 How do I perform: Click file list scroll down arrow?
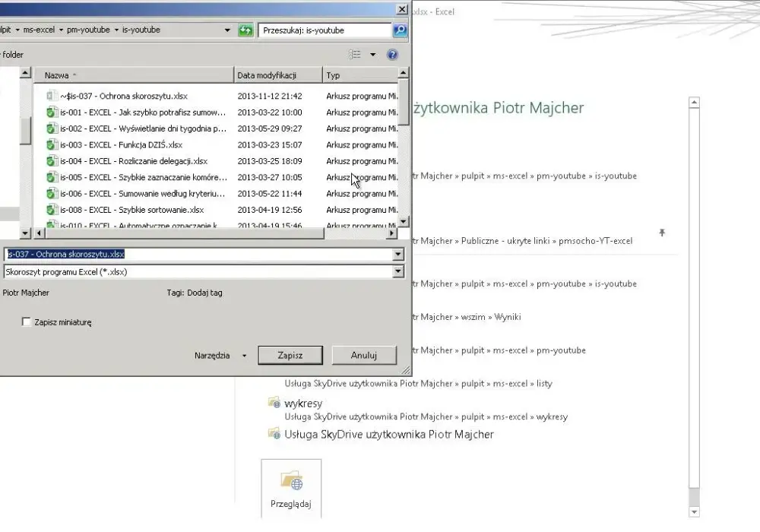[x=404, y=222]
